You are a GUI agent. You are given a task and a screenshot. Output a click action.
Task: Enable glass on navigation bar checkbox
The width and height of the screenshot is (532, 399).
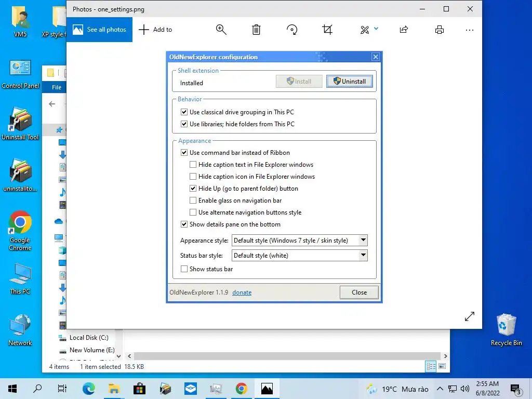point(193,201)
